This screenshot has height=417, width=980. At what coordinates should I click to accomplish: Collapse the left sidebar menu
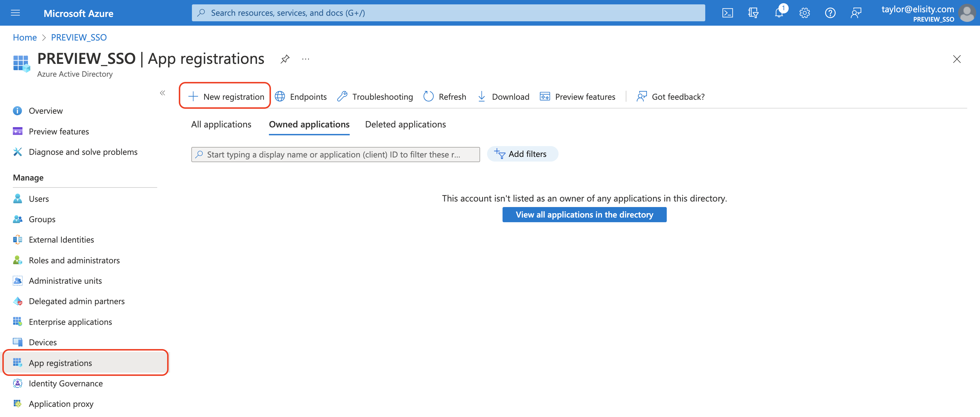(162, 93)
